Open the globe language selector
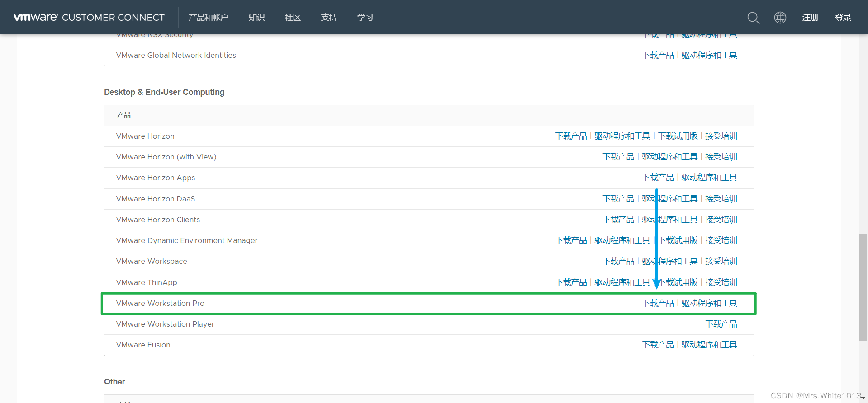 (x=780, y=18)
